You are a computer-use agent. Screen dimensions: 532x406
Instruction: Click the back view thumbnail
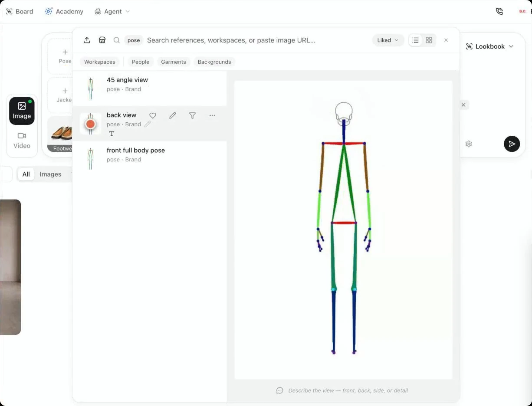click(x=90, y=124)
